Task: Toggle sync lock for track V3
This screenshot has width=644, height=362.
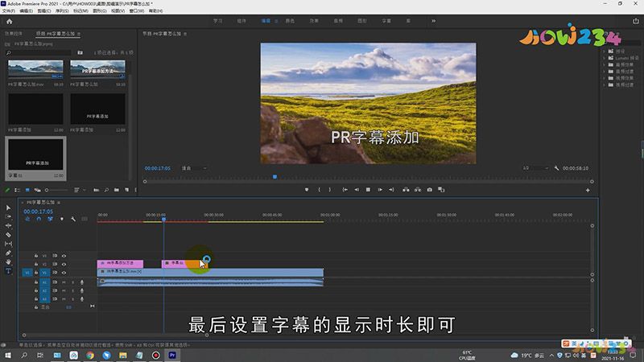Action: tap(55, 256)
